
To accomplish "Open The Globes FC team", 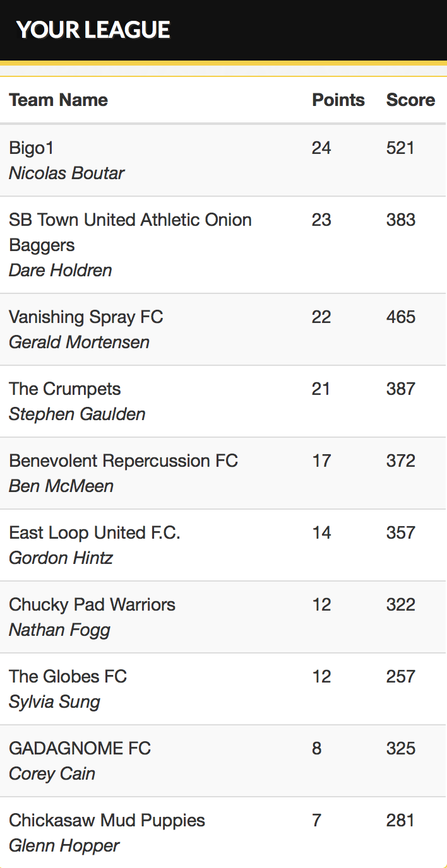I will (x=68, y=676).
